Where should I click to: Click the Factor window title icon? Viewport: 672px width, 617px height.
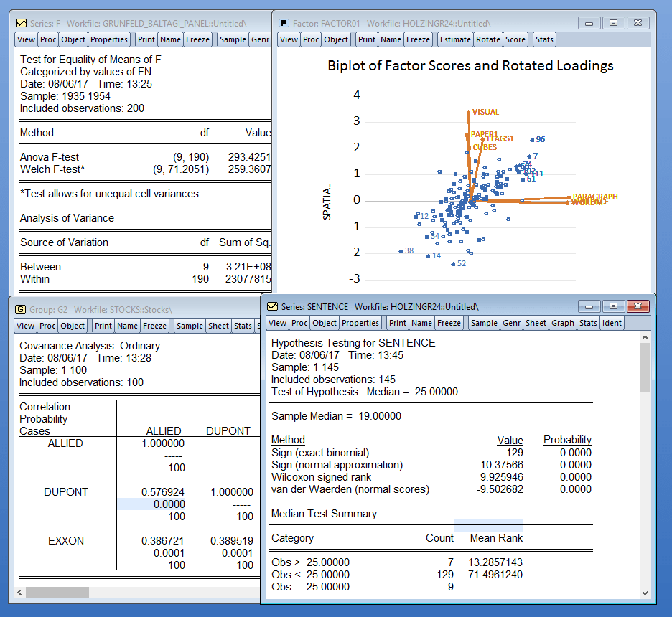[x=284, y=23]
